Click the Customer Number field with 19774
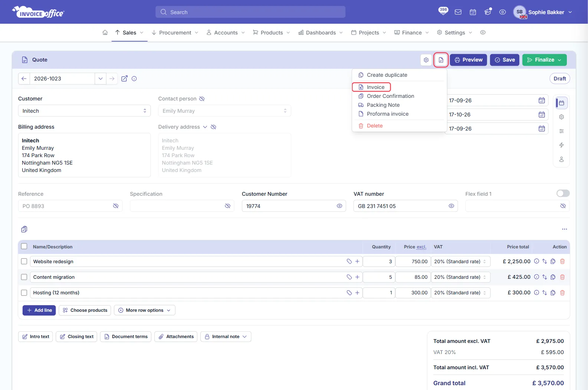This screenshot has width=588, height=390. (294, 206)
